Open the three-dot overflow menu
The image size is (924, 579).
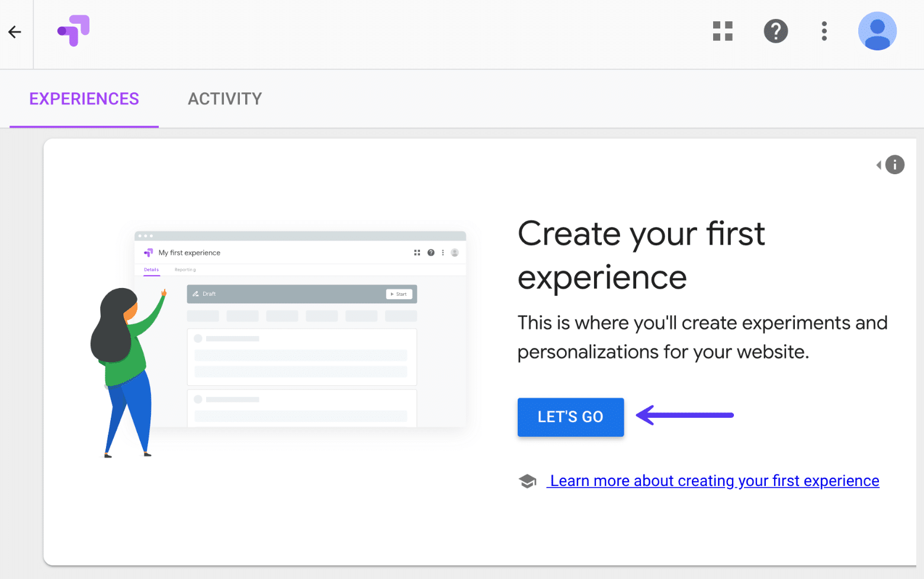click(x=824, y=31)
